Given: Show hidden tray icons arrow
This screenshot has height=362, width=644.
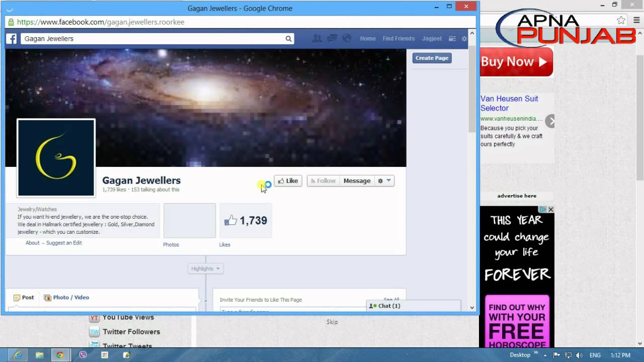Looking at the screenshot, I should 545,355.
